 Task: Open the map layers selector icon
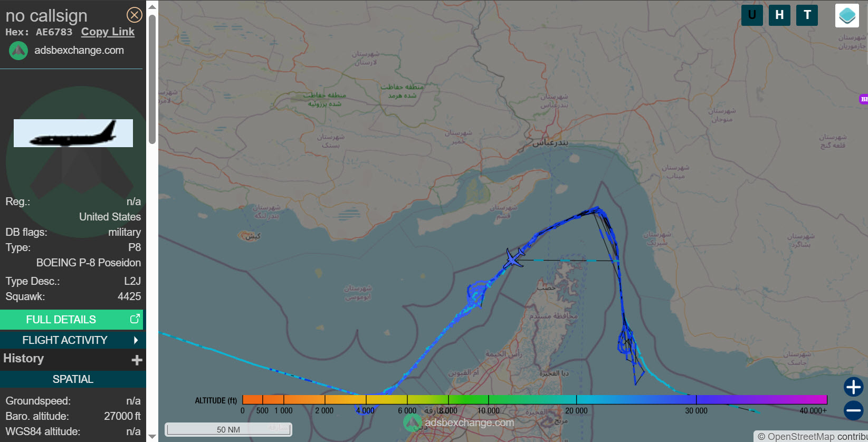click(847, 15)
